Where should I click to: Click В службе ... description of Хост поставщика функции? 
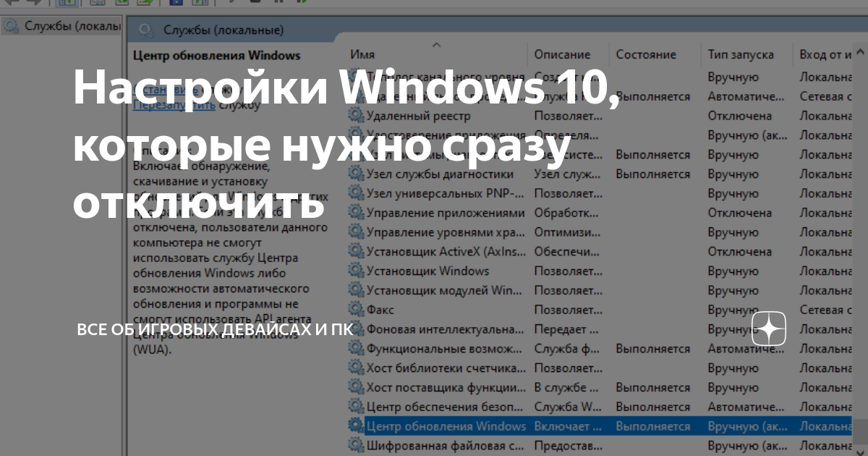click(x=568, y=388)
